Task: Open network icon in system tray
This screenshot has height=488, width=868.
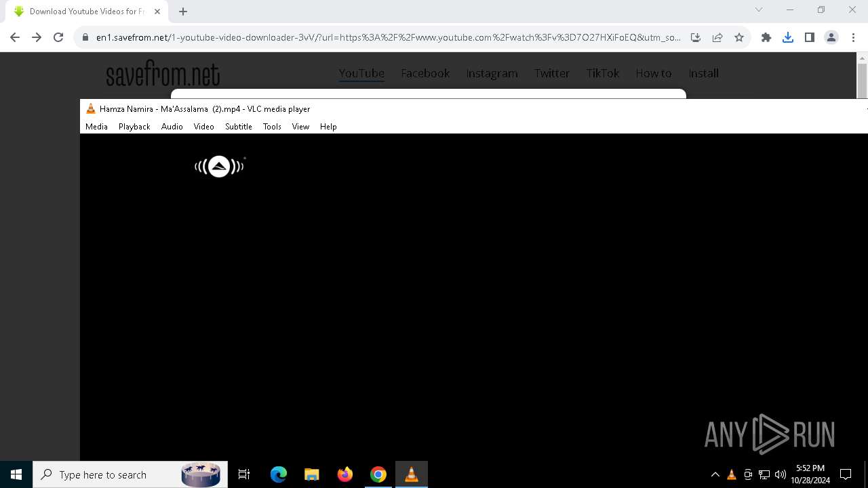Action: click(x=764, y=474)
